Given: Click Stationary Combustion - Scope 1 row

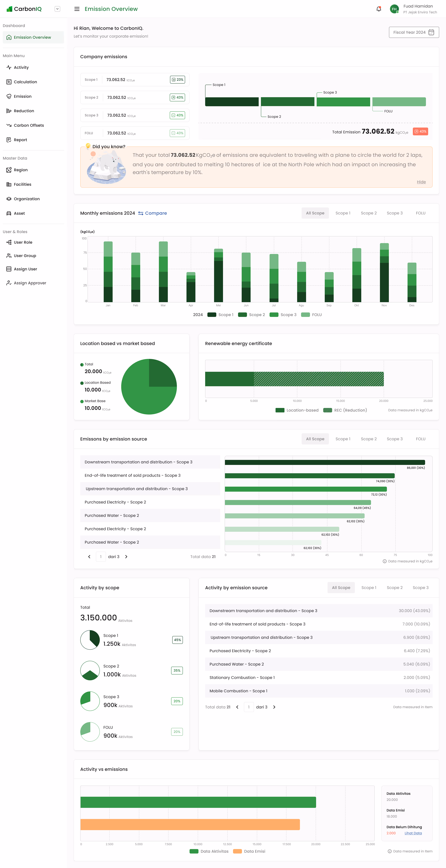Looking at the screenshot, I should (x=318, y=678).
